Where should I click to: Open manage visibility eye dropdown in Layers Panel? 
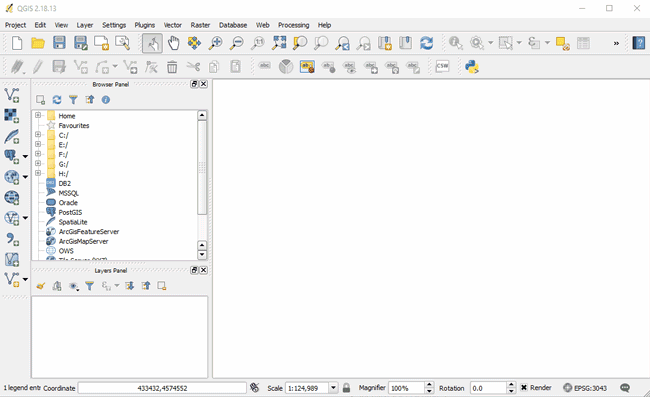click(x=74, y=286)
